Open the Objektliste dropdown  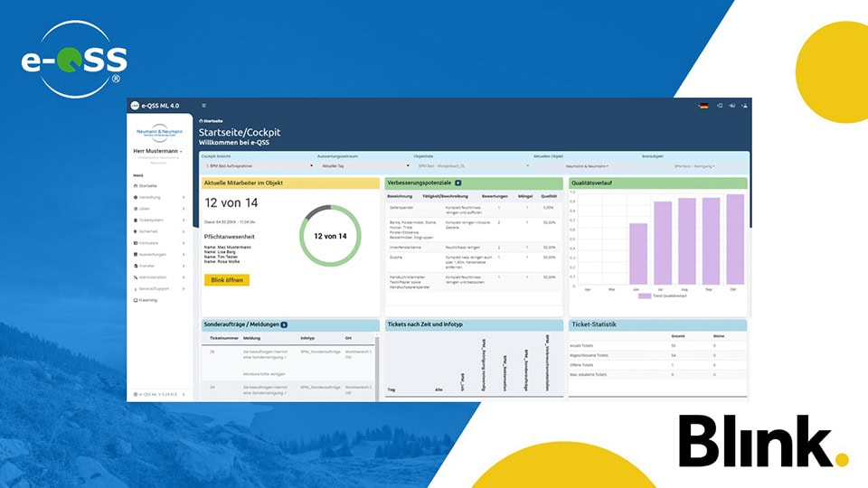[x=471, y=166]
